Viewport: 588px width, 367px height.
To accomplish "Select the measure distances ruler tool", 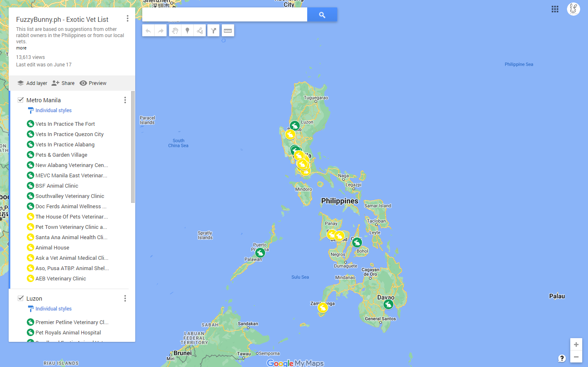I will [x=228, y=31].
